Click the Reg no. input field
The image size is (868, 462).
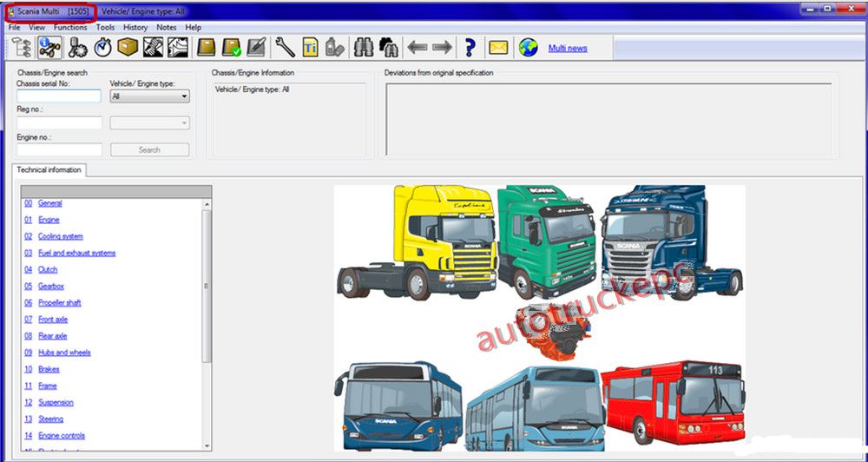(59, 123)
